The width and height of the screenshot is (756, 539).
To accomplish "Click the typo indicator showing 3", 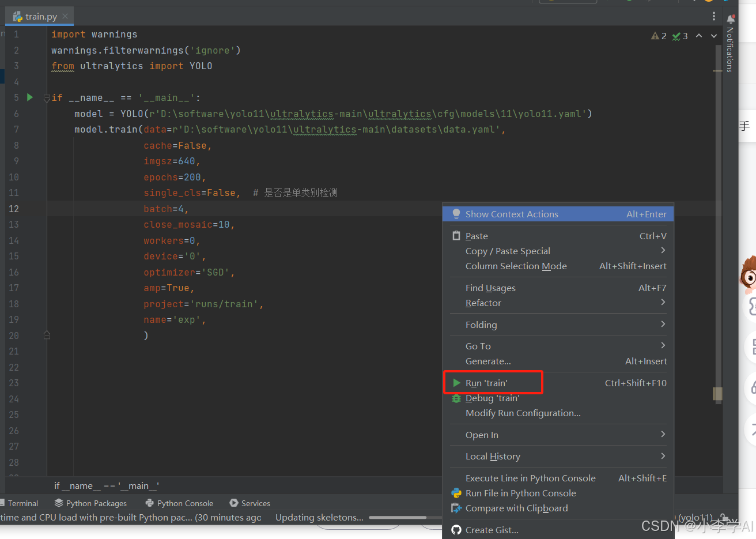I will click(x=680, y=36).
